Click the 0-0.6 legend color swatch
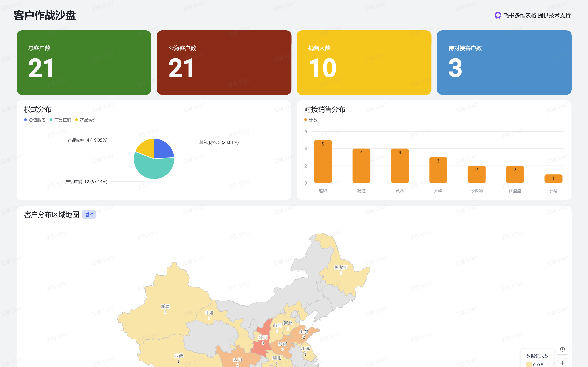Image resolution: width=588 pixels, height=367 pixels. coord(529,364)
